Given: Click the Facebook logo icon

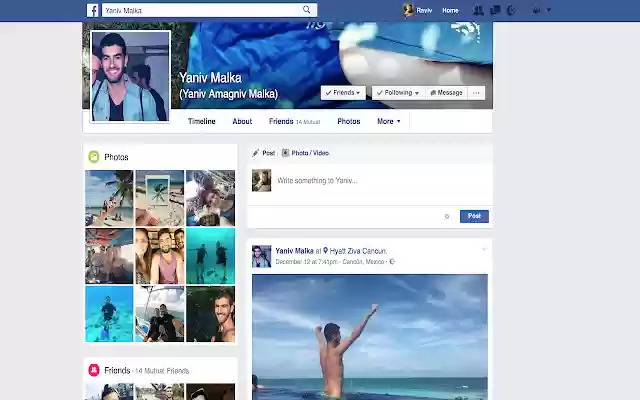Looking at the screenshot, I should pos(93,11).
